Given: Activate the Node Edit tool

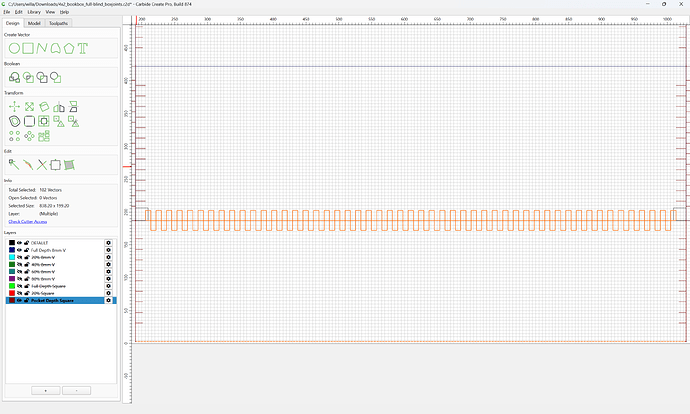Looking at the screenshot, I should tap(14, 165).
